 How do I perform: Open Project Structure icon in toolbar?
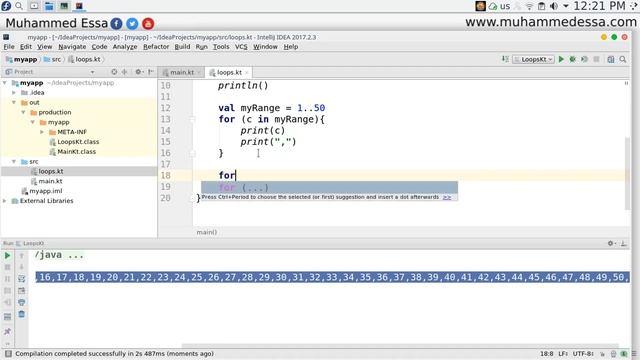(x=611, y=59)
